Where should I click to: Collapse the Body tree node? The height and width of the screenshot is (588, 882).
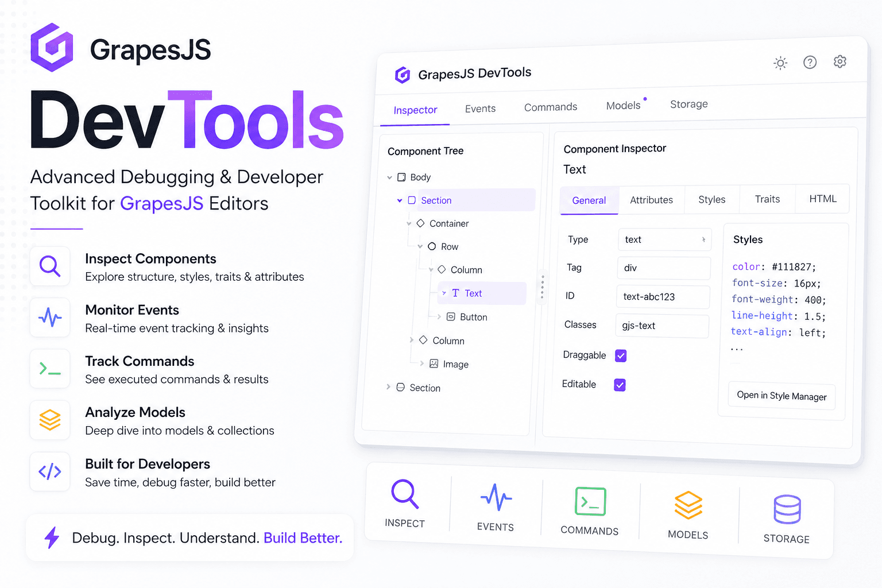click(x=390, y=178)
